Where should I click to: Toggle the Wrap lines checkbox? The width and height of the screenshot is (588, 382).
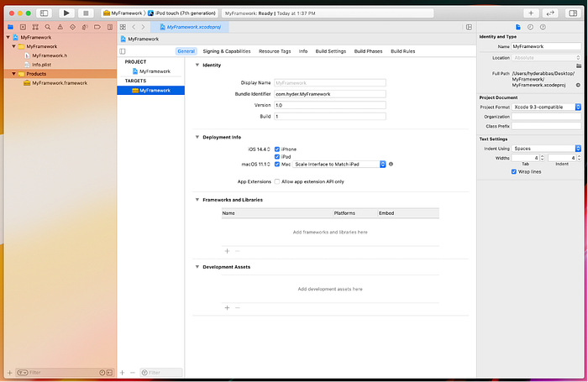click(x=514, y=172)
